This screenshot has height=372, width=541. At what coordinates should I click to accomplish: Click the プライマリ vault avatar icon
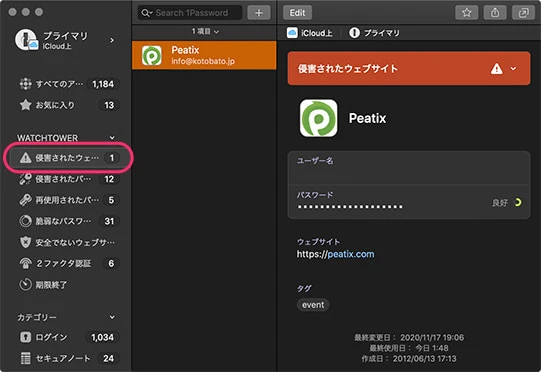tap(26, 40)
